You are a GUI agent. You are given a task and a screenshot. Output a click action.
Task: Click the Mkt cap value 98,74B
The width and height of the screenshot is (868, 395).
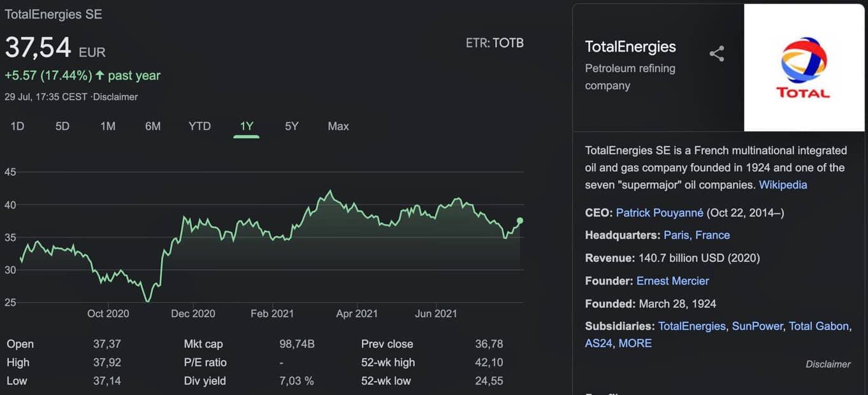[x=297, y=344]
